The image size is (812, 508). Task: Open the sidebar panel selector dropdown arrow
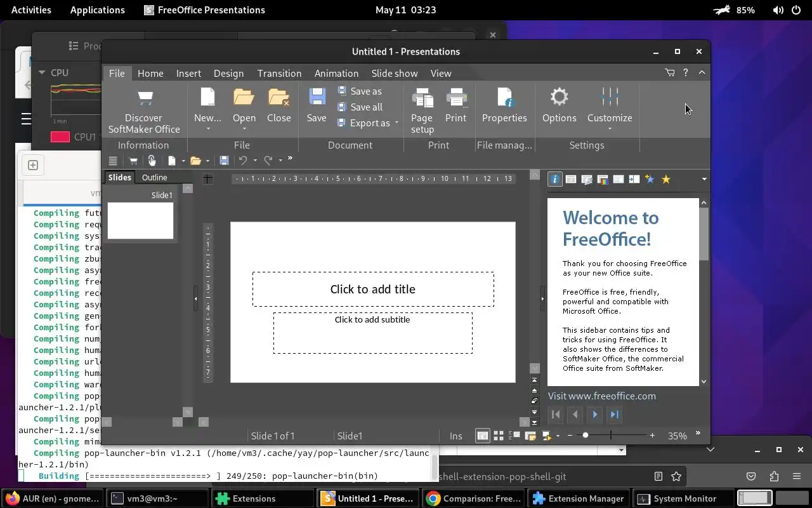click(704, 180)
